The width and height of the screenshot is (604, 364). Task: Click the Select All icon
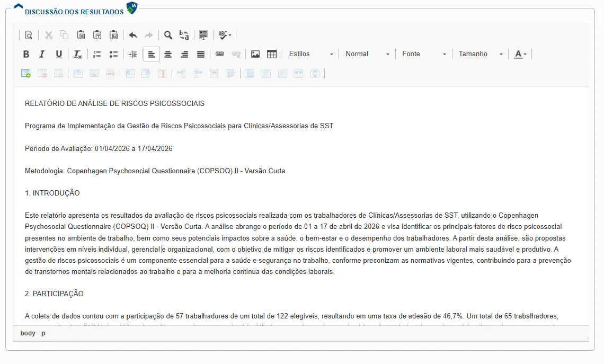click(x=203, y=35)
